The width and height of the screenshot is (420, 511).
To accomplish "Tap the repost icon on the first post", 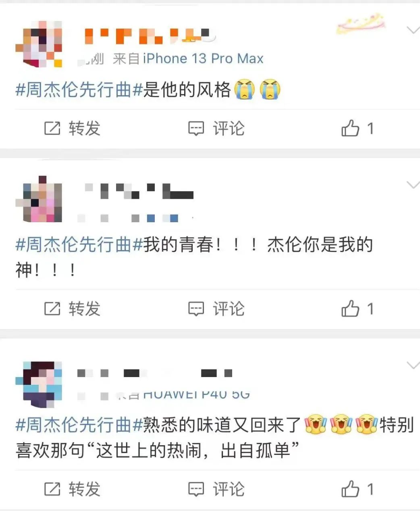I will (52, 129).
